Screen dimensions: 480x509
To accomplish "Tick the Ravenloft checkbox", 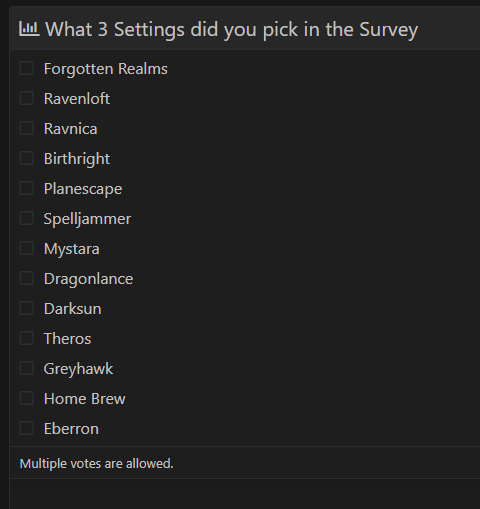I will click(x=27, y=98).
